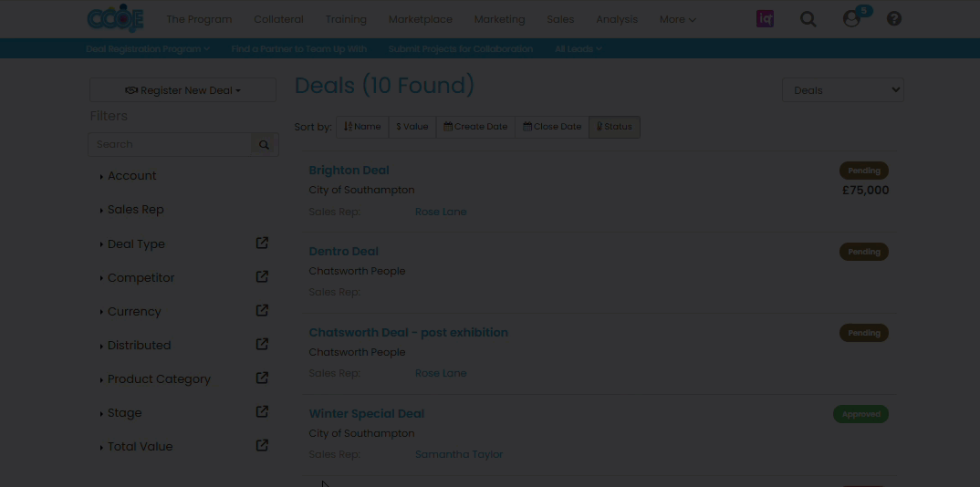The image size is (980, 487).
Task: Expand the Currency filter
Action: (x=130, y=312)
